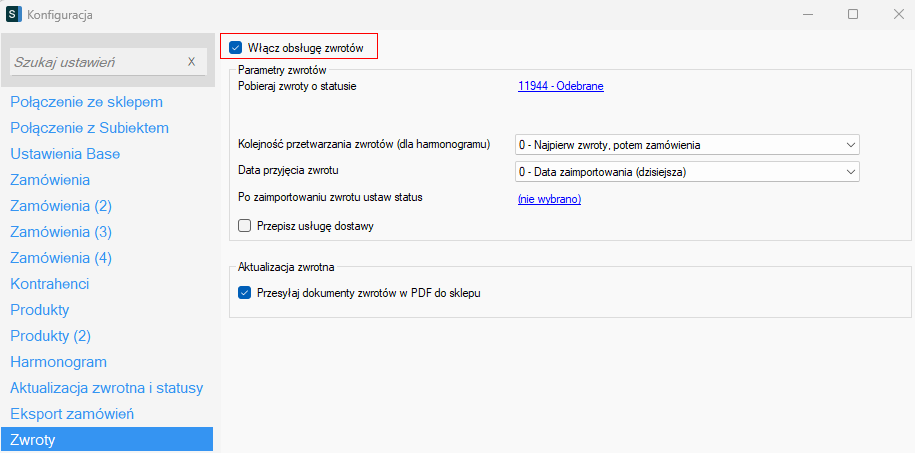Viewport: 915px width, 453px height.
Task: Clear search with the X icon
Action: (191, 62)
